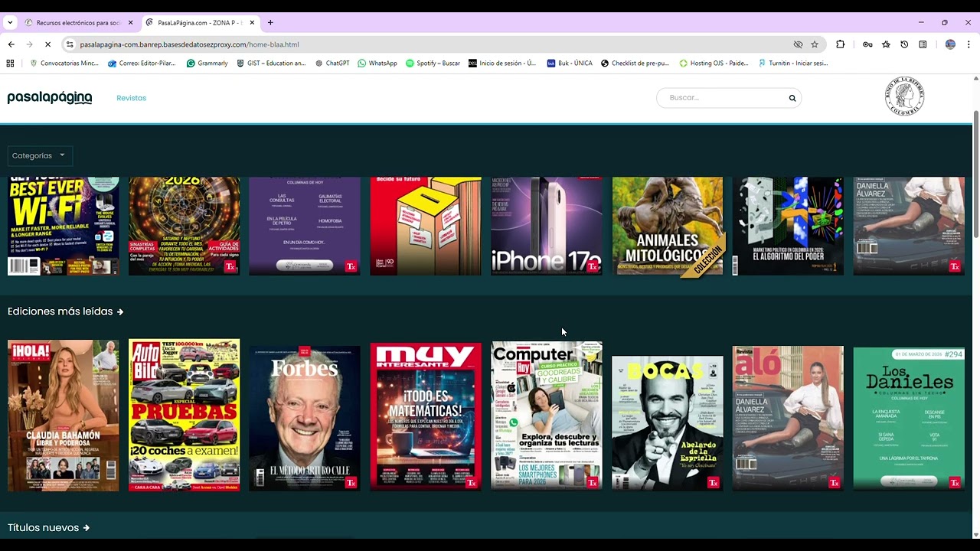The height and width of the screenshot is (551, 980).
Task: Click the Ediciones más leídas heading link
Action: 65,311
